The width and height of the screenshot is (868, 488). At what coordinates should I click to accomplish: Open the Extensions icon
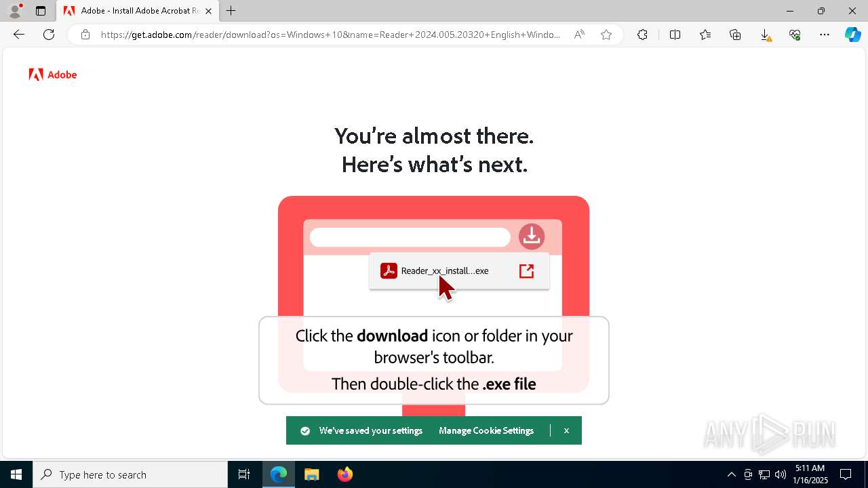pyautogui.click(x=642, y=35)
